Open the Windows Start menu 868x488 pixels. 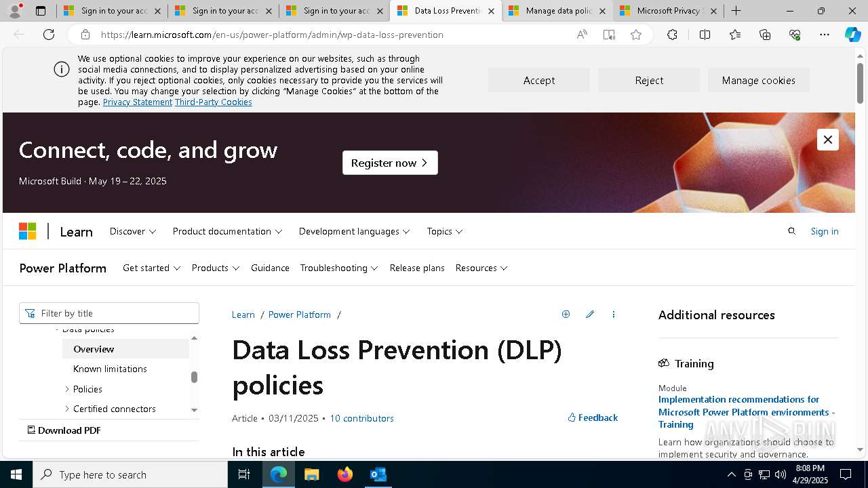16,474
